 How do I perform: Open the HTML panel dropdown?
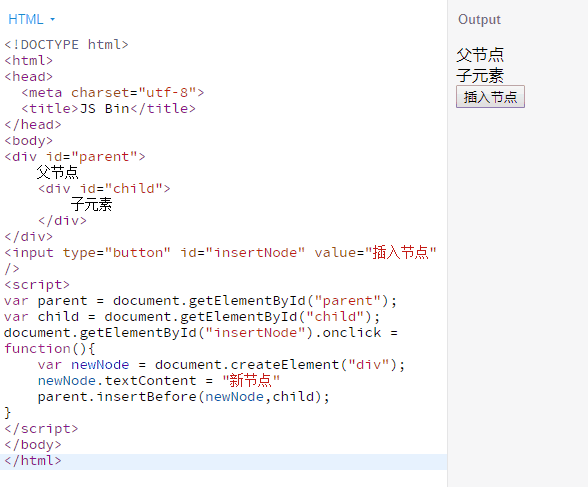point(32,19)
